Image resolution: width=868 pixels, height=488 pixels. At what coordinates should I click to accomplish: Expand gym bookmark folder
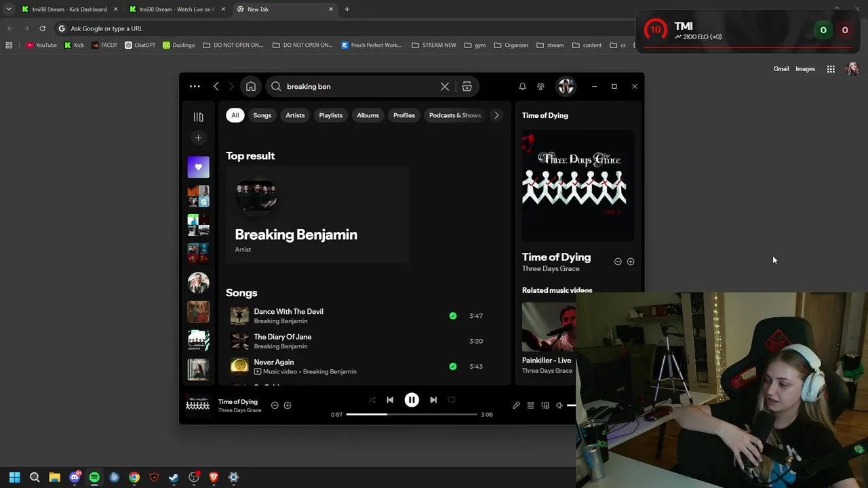(x=475, y=45)
